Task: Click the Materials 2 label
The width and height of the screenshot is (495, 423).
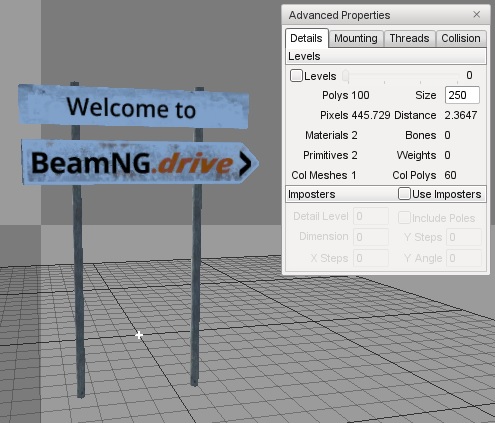Action: [331, 135]
